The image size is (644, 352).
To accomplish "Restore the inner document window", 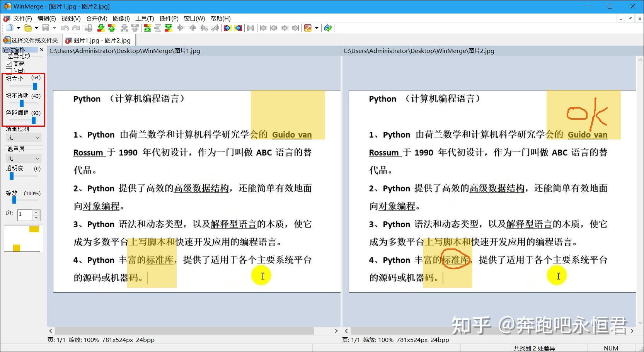I will point(630,19).
